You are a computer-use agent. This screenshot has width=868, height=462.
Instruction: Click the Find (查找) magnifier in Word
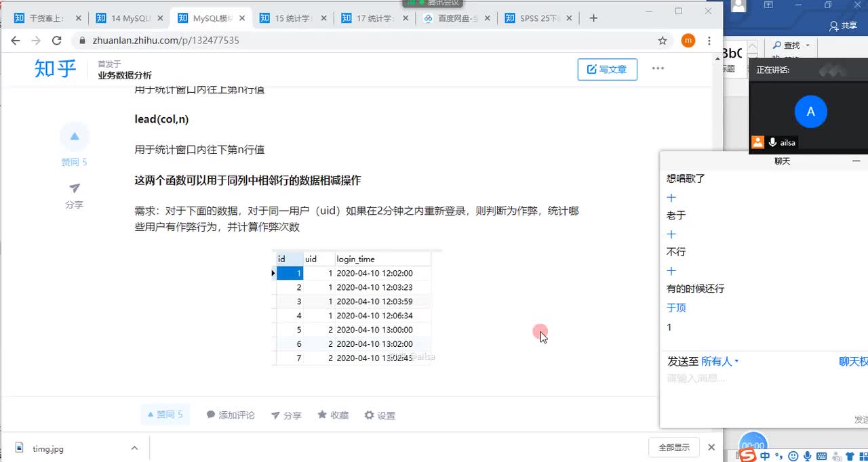pos(777,45)
